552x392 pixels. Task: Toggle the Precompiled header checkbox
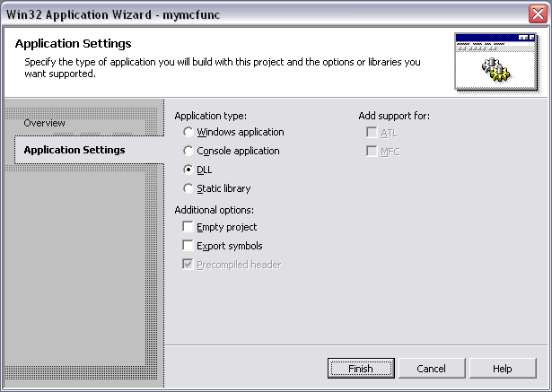(188, 264)
